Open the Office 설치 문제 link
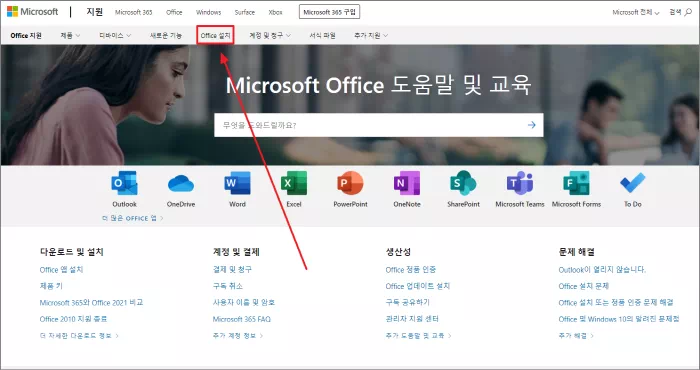The image size is (700, 370). pyautogui.click(x=583, y=286)
